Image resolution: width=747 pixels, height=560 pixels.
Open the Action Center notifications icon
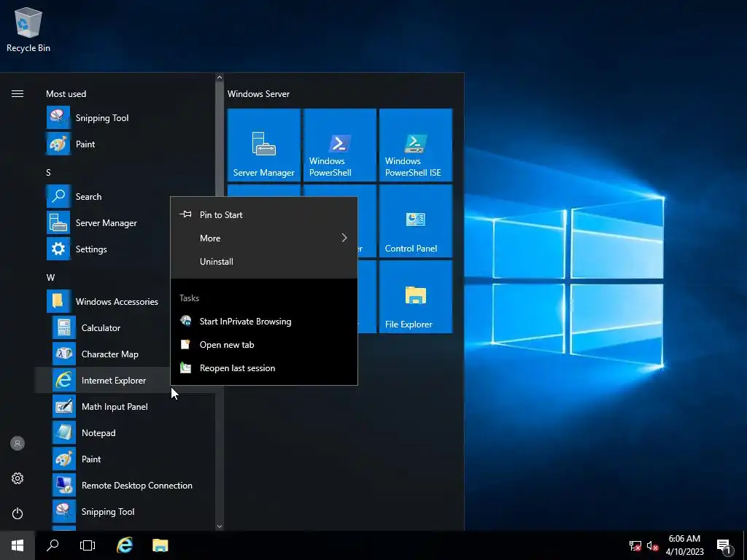pyautogui.click(x=724, y=546)
